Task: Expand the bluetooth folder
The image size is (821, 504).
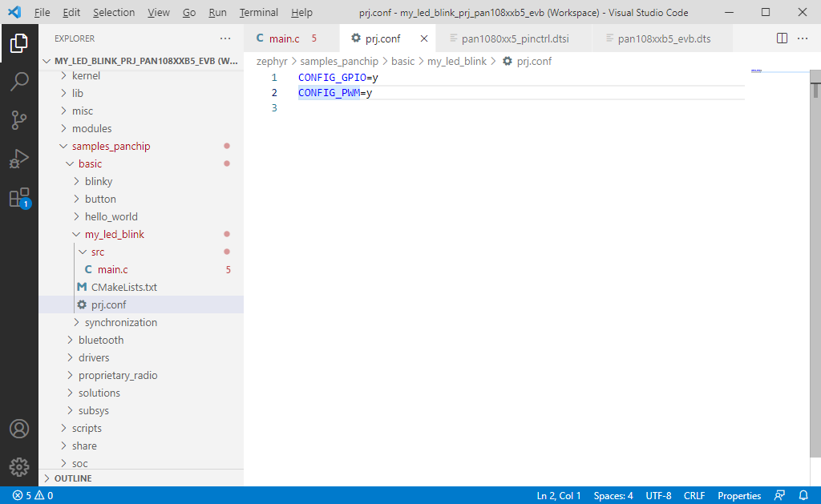Action: click(141, 340)
